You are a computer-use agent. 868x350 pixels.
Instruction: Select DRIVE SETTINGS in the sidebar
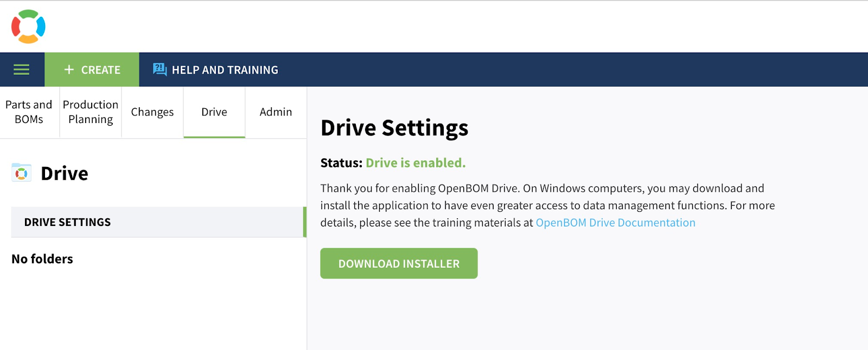pos(158,222)
